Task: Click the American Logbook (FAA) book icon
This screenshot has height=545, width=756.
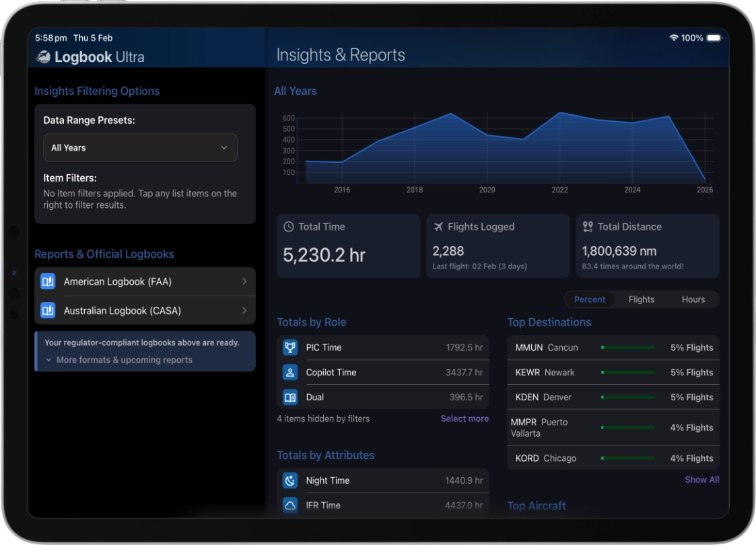Action: click(x=48, y=281)
